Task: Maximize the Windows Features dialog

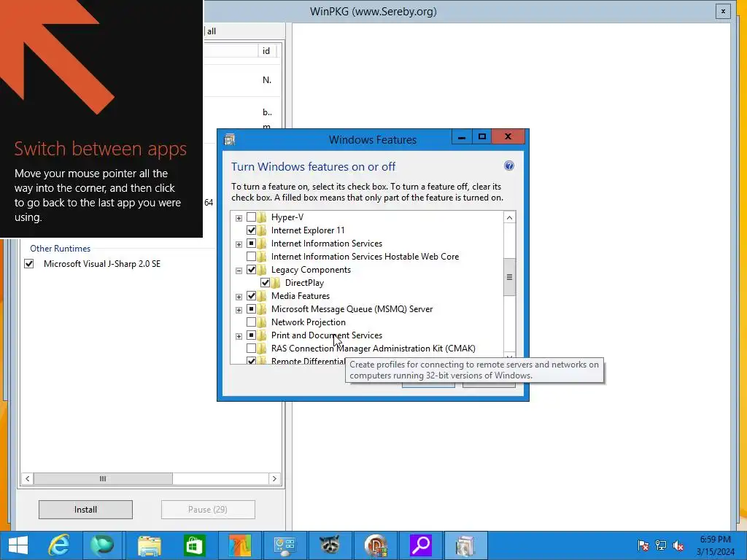Action: pyautogui.click(x=481, y=137)
